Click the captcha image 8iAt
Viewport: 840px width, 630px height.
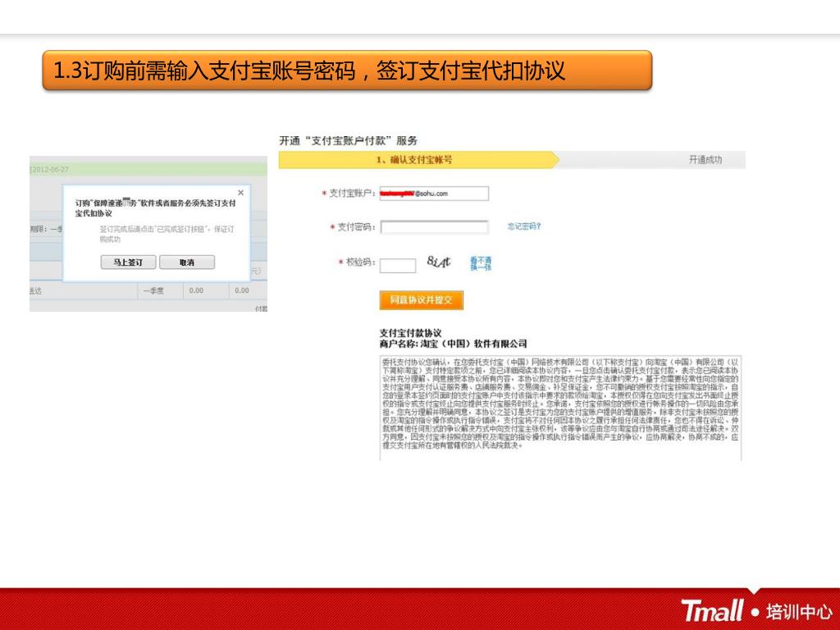tap(439, 262)
